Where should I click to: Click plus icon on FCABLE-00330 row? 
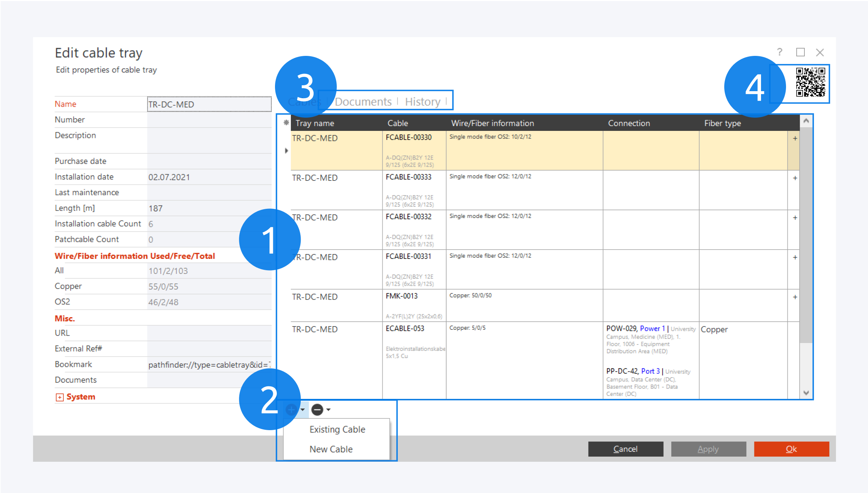point(795,139)
